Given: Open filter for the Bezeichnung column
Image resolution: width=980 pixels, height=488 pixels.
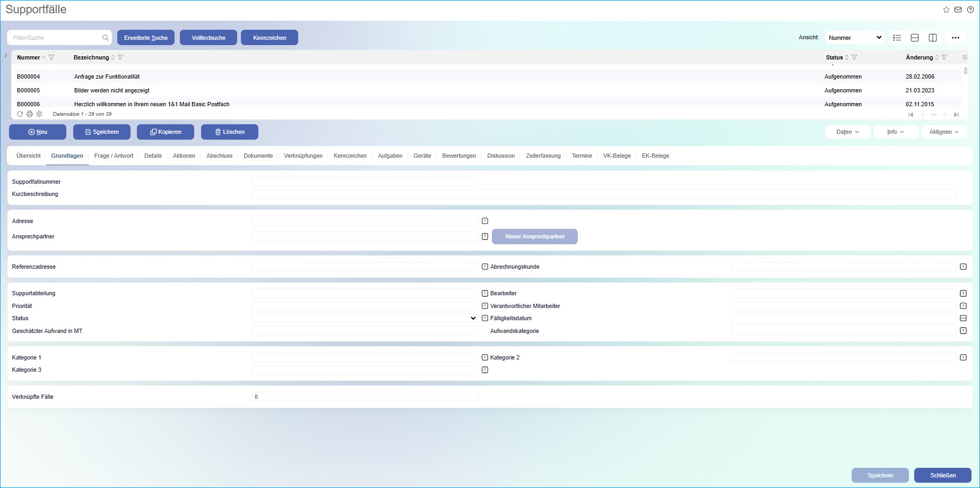Looking at the screenshot, I should coord(120,57).
